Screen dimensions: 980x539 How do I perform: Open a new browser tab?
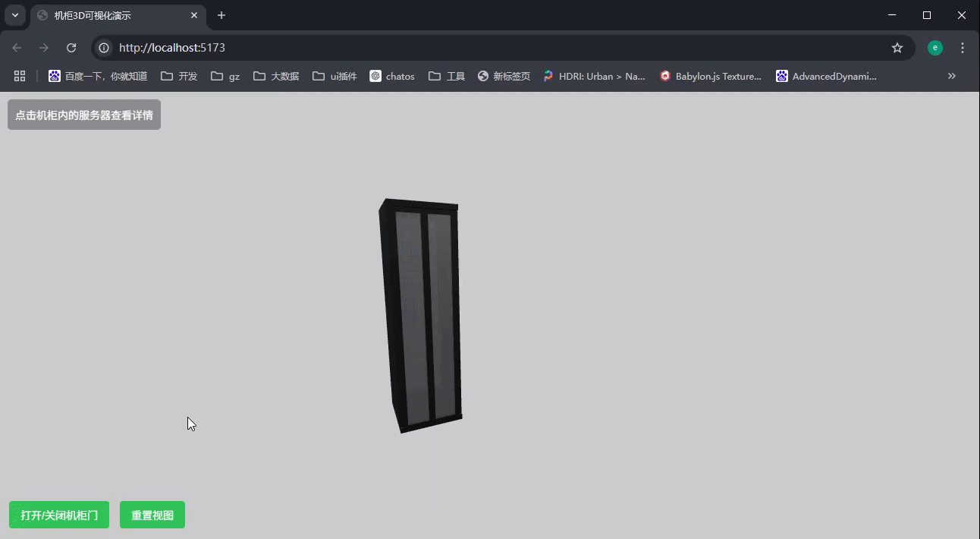(221, 15)
